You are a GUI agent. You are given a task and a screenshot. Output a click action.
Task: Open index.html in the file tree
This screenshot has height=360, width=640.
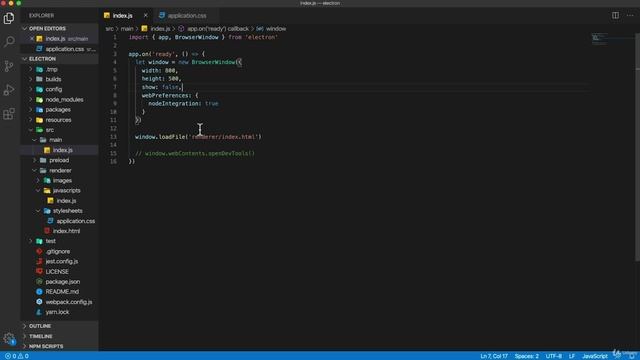click(60, 231)
